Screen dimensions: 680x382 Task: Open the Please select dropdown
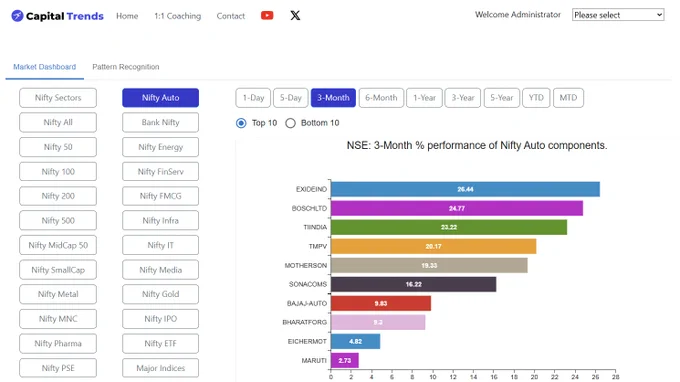tap(618, 15)
